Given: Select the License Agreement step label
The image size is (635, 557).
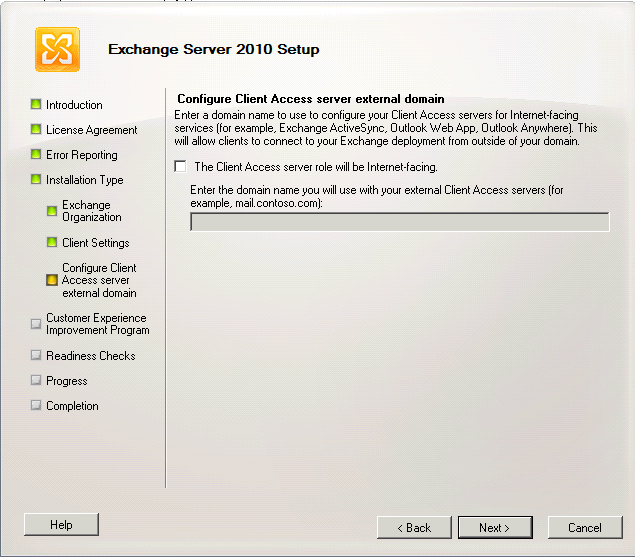Looking at the screenshot, I should (92, 130).
